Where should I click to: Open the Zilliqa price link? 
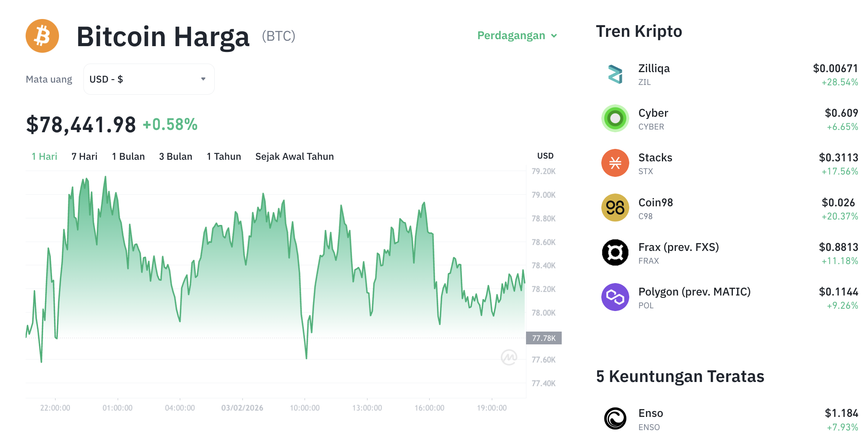coord(835,69)
